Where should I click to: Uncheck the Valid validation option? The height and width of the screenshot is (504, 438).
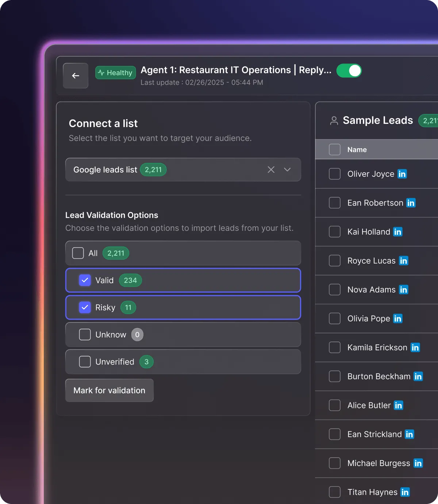point(85,280)
